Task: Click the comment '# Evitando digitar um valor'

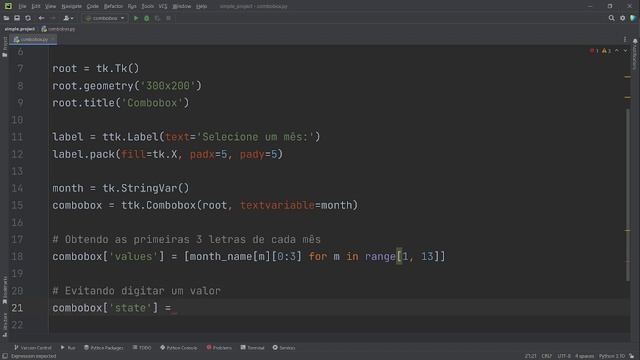Action: pos(136,291)
